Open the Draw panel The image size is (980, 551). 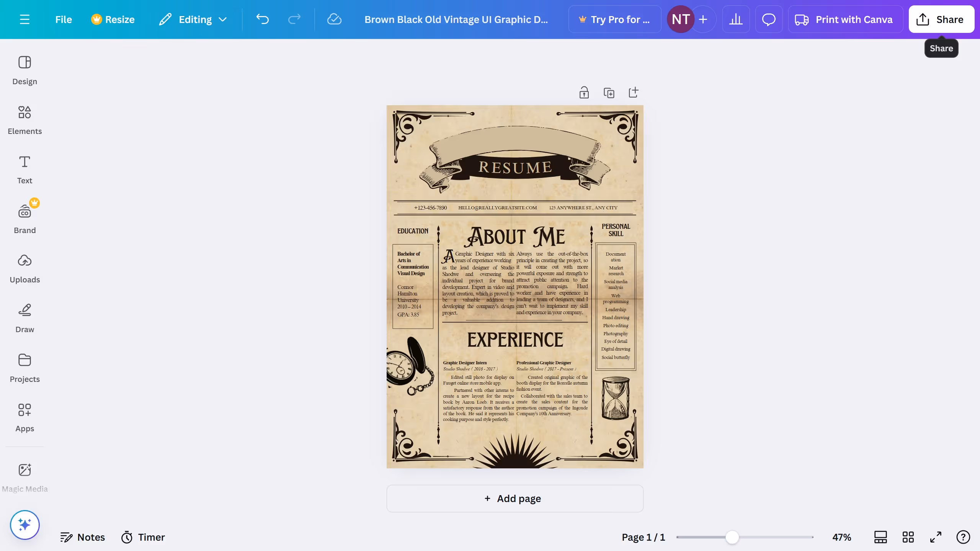(24, 318)
